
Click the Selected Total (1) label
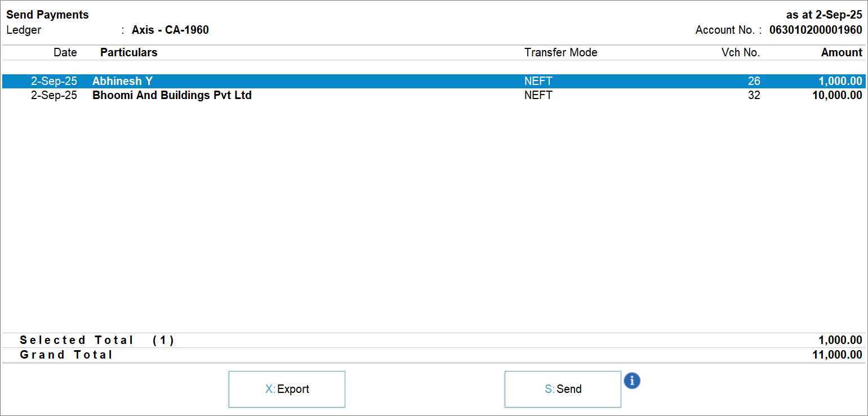[x=97, y=340]
